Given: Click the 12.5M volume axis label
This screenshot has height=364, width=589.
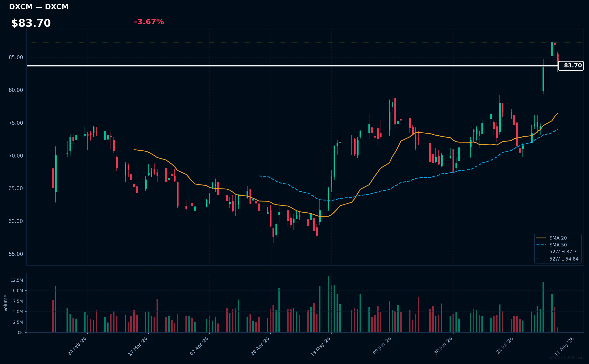Looking at the screenshot, I should [x=17, y=280].
